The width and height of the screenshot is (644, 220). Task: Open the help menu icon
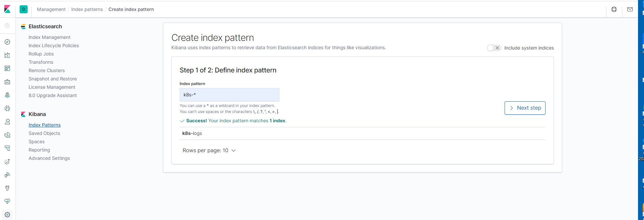[614, 9]
